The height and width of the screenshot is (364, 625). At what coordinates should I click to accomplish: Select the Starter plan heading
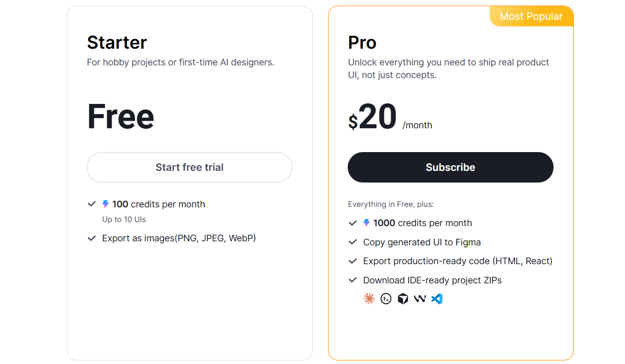pyautogui.click(x=117, y=43)
